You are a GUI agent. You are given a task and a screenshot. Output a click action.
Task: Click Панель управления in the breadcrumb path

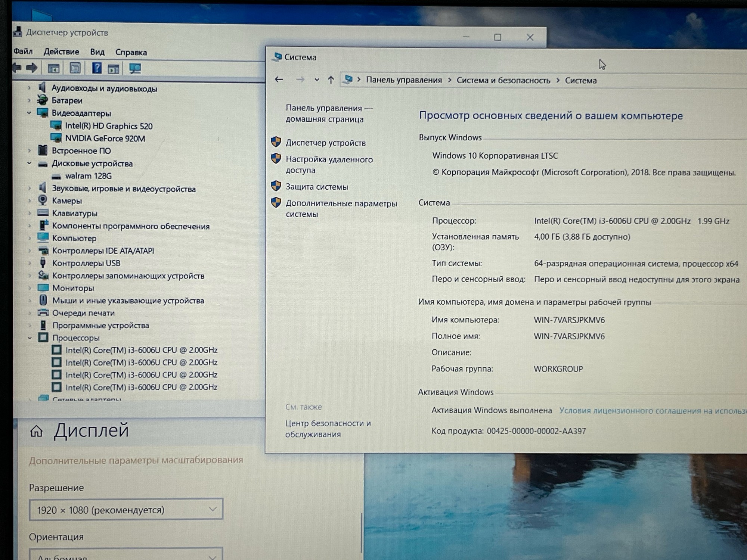tap(404, 80)
